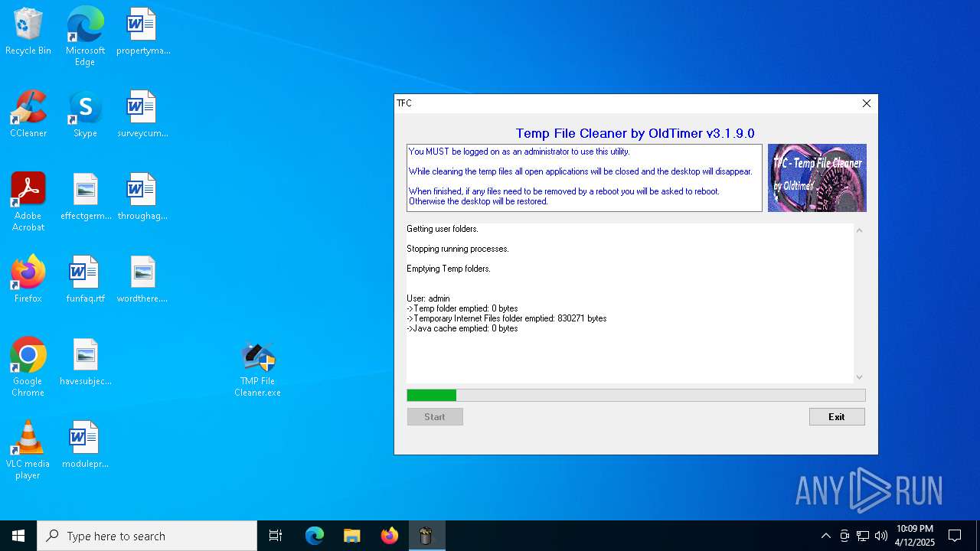Select the propertyma... Word document icon
The width and height of the screenshot is (980, 551).
tap(142, 31)
